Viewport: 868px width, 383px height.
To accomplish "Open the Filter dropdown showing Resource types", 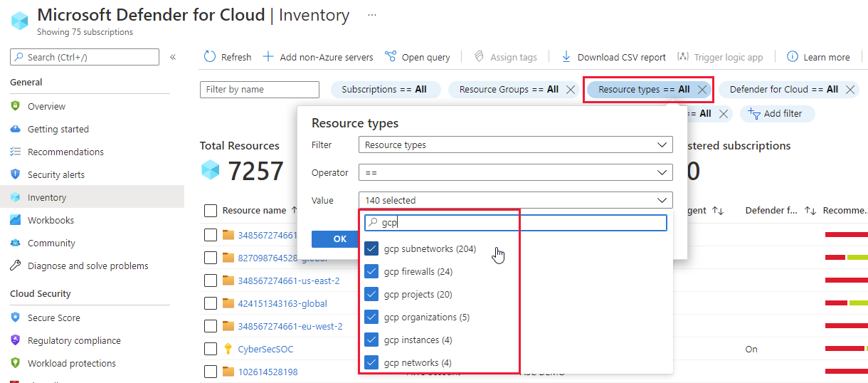I will click(x=516, y=145).
